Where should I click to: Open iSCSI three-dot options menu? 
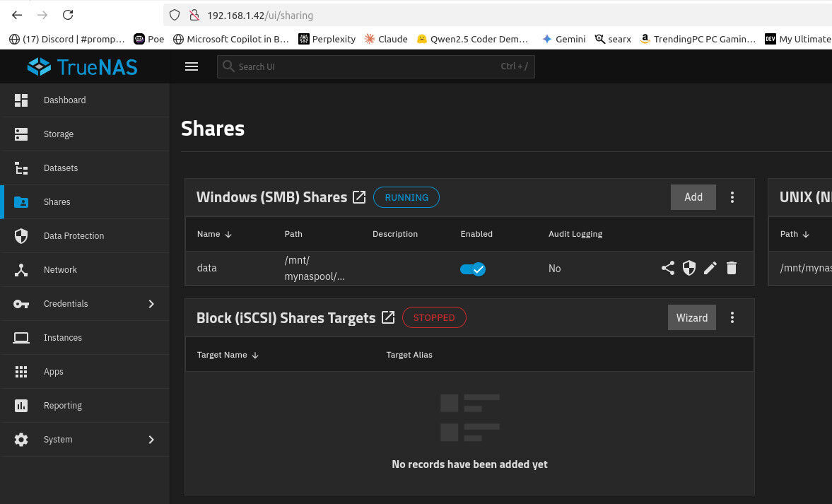[732, 317]
